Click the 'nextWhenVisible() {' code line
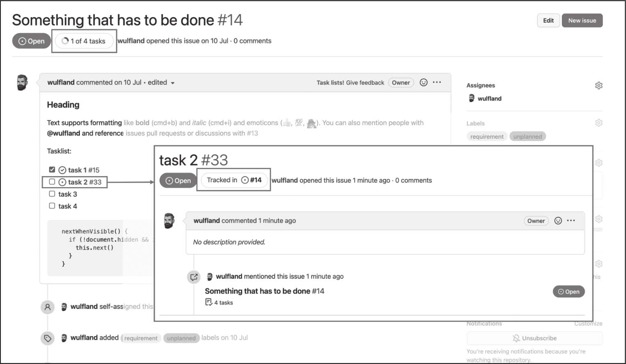The image size is (626, 364). coord(95,231)
